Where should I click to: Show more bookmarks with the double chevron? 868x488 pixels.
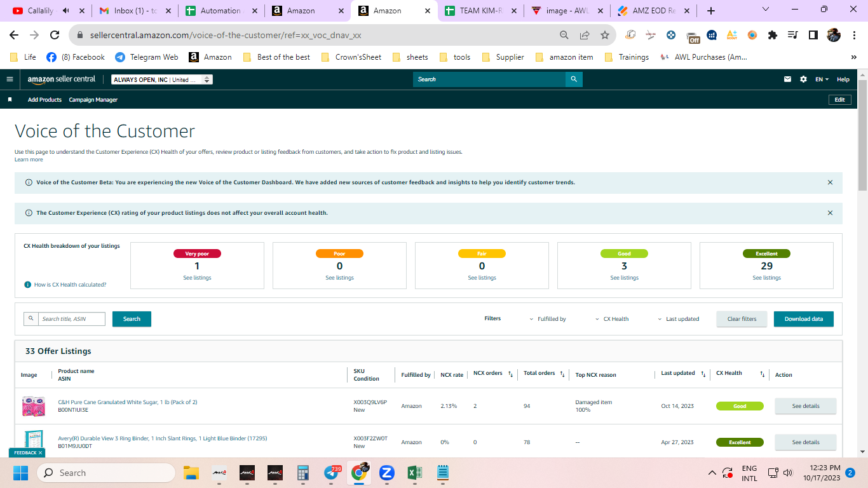(x=853, y=57)
